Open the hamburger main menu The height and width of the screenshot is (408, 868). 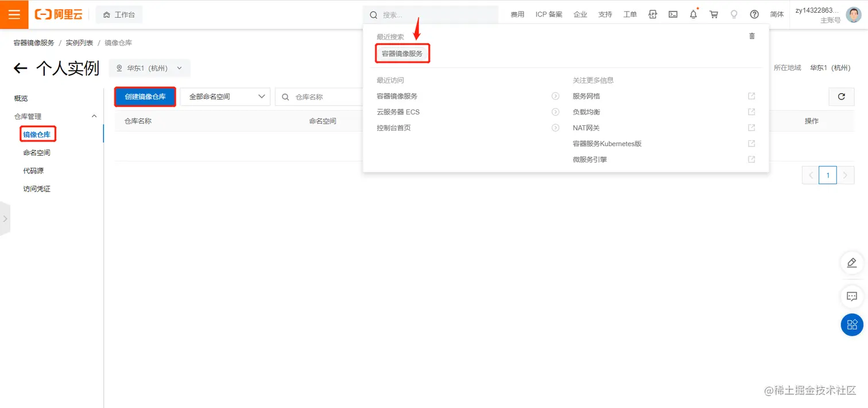pyautogui.click(x=14, y=14)
